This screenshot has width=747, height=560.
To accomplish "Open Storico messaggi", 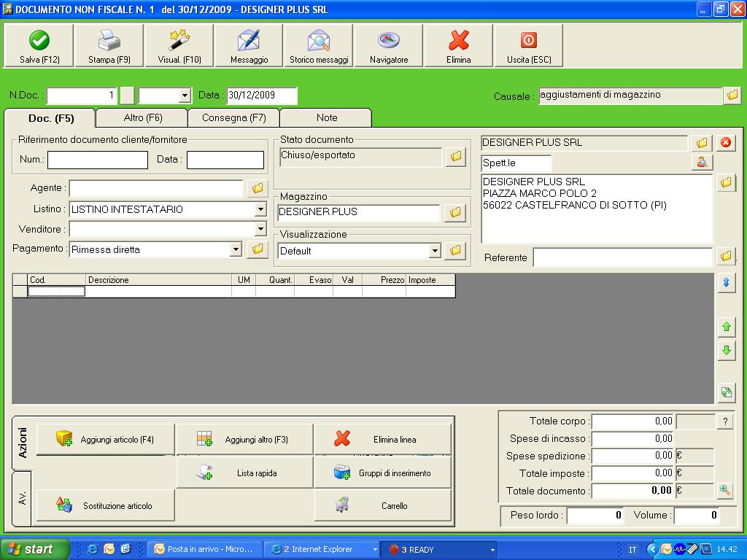I will coord(319,46).
